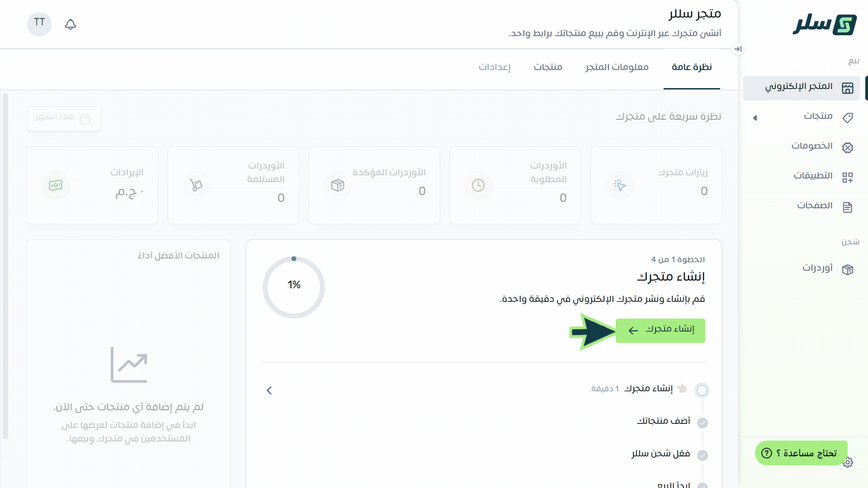Open the pages document icon in sidebar
The image size is (868, 488).
(848, 207)
